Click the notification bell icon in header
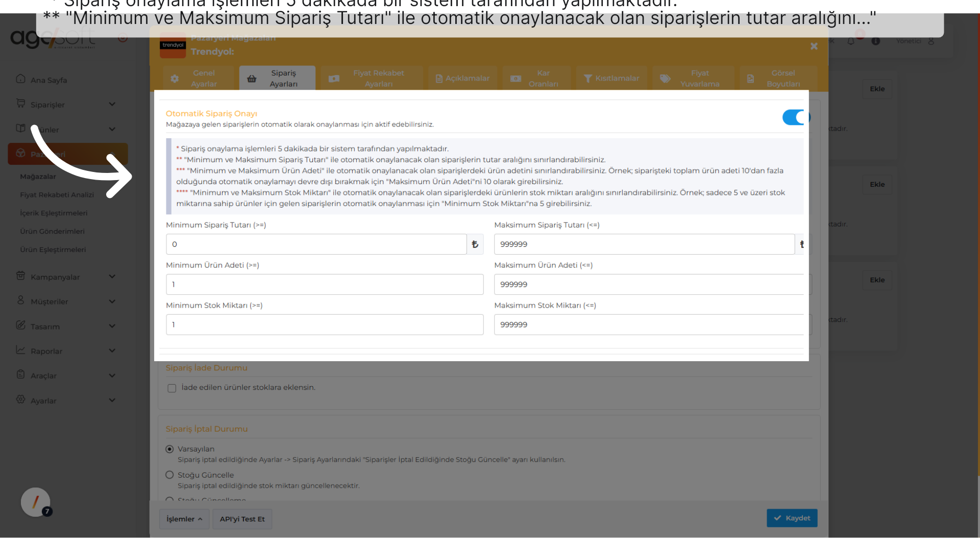The image size is (980, 551). [851, 41]
